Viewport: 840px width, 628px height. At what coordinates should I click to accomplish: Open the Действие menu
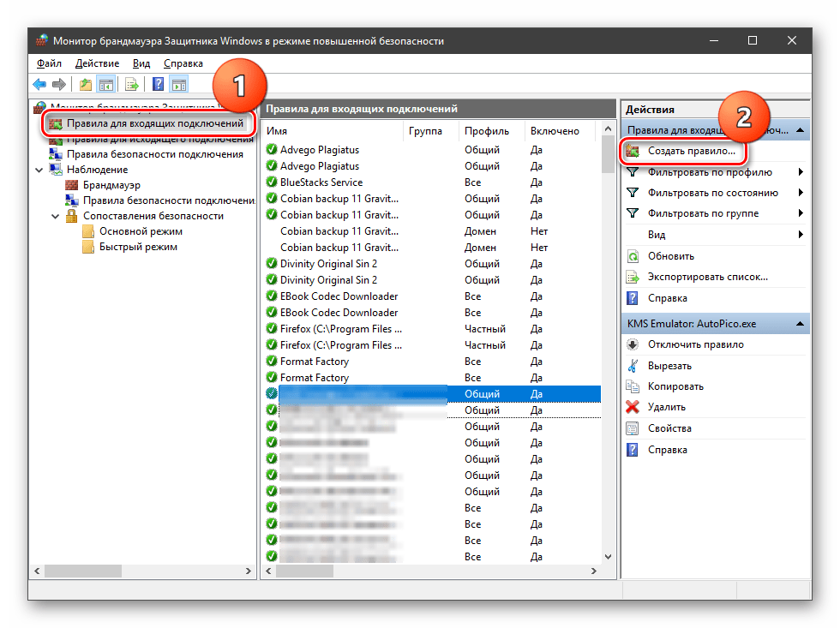click(x=97, y=63)
